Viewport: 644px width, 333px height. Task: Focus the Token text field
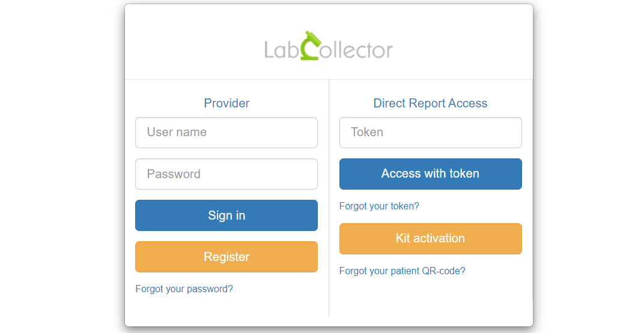(430, 133)
